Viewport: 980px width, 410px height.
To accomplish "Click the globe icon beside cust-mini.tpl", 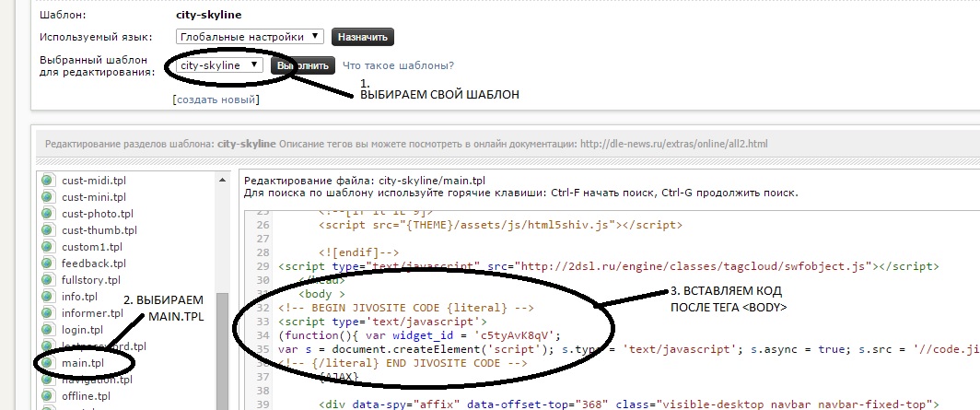I will (47, 197).
